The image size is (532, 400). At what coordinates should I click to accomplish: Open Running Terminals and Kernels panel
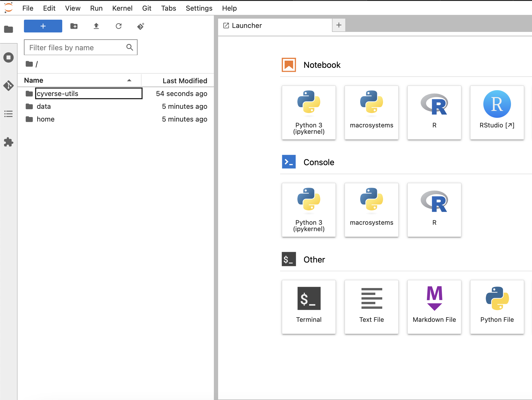9,57
